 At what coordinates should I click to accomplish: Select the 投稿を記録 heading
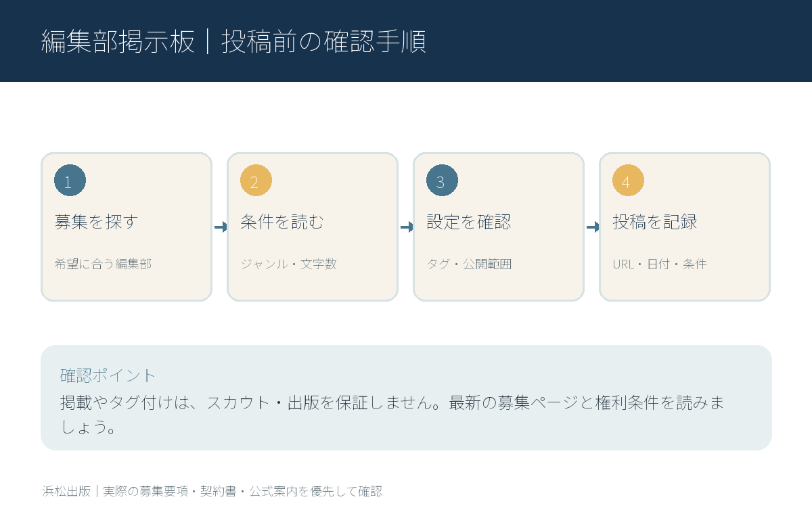point(654,222)
